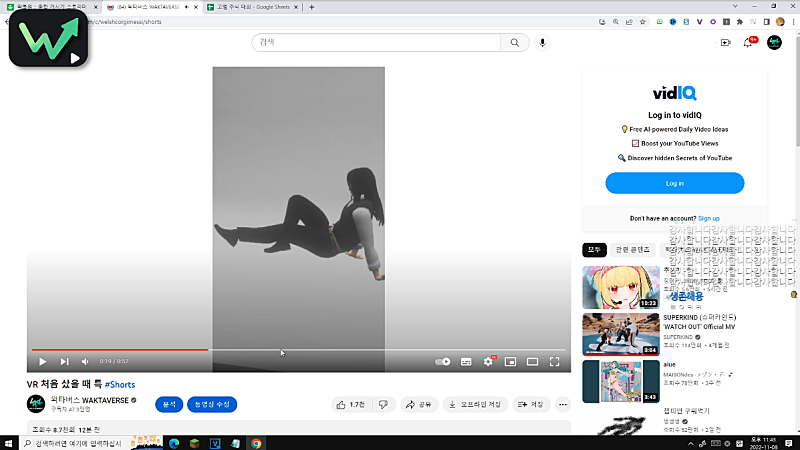Select the second related-content filter chip

click(633, 249)
